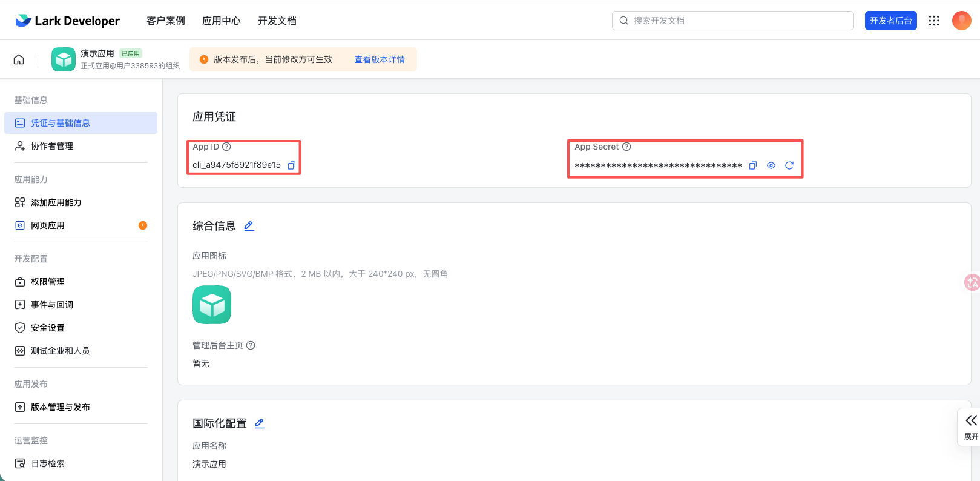Go to home via house icon
The image size is (980, 481).
[x=19, y=59]
